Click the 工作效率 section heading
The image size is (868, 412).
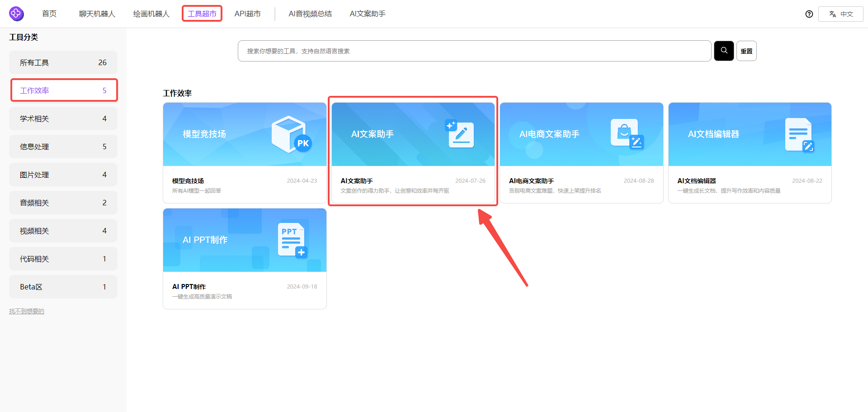pos(177,93)
